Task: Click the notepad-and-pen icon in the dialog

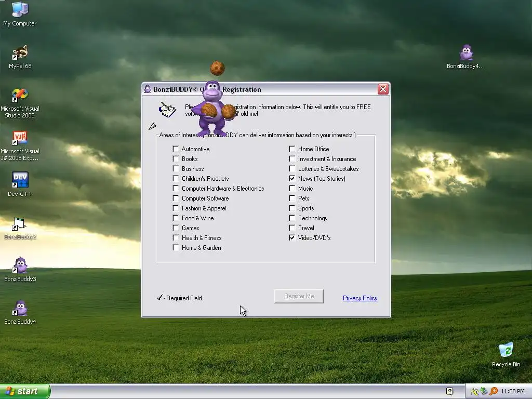Action: (x=167, y=110)
